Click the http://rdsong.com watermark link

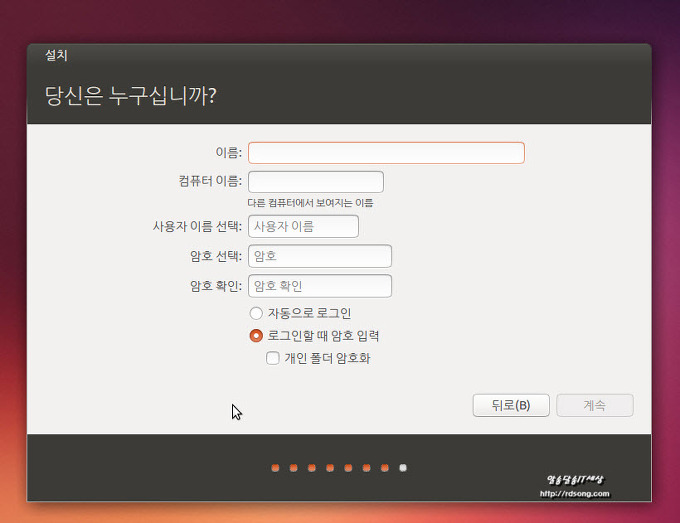click(x=574, y=493)
